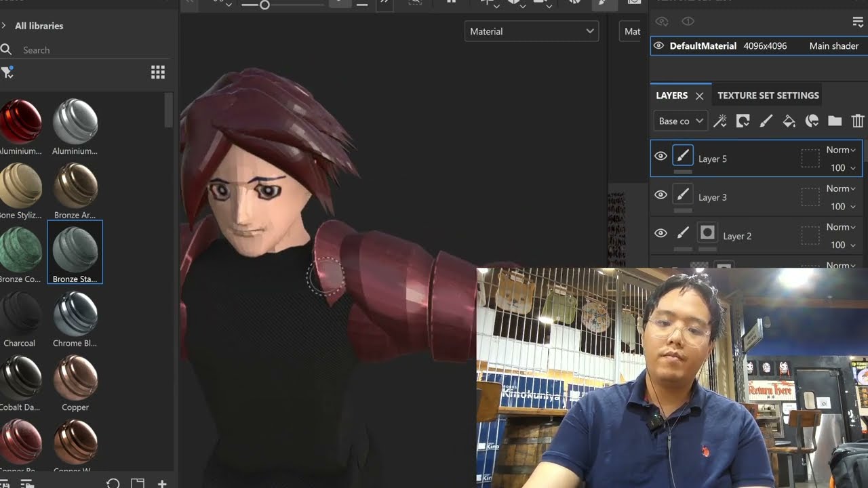This screenshot has height=488, width=868.
Task: Click the new folder icon at library bottom
Action: (138, 483)
